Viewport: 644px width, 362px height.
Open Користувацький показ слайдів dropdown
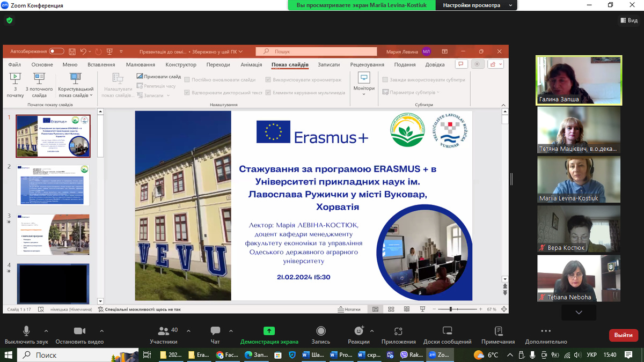point(76,85)
